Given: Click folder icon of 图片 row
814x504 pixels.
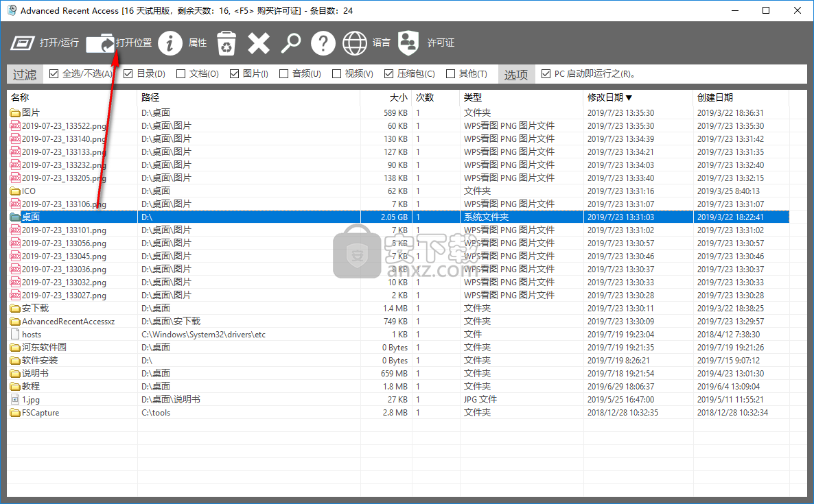Looking at the screenshot, I should [15, 112].
